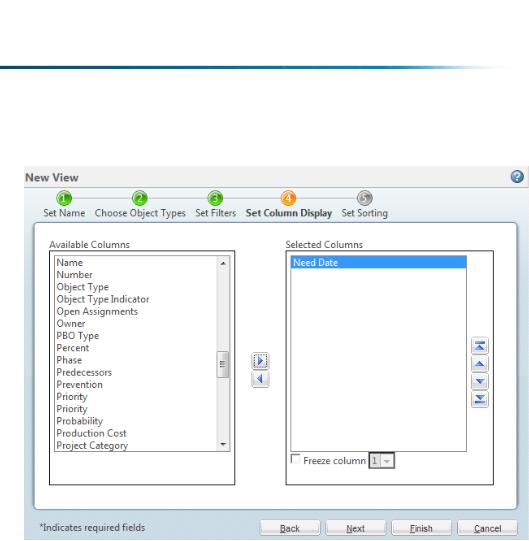Cancel the New View wizard
The height and width of the screenshot is (541, 529).
coord(488,528)
